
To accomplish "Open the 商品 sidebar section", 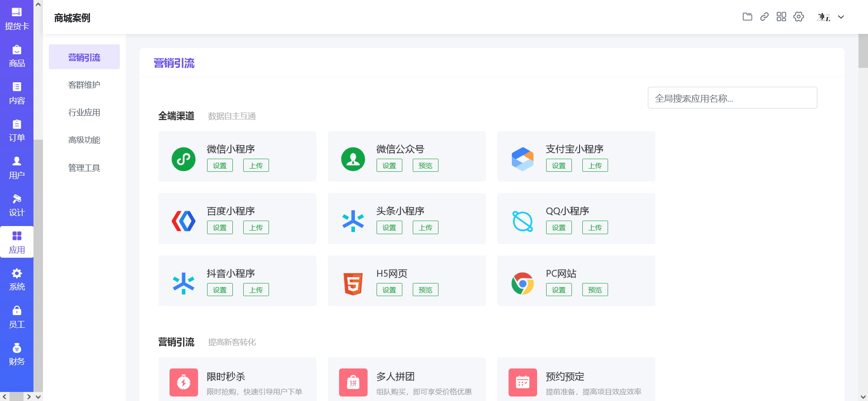I will click(x=17, y=56).
